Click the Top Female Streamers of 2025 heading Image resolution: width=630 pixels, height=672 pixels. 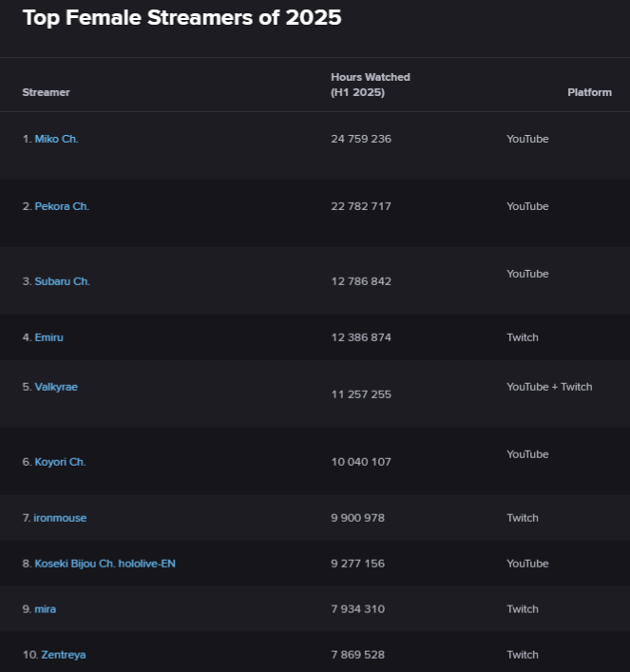[181, 18]
